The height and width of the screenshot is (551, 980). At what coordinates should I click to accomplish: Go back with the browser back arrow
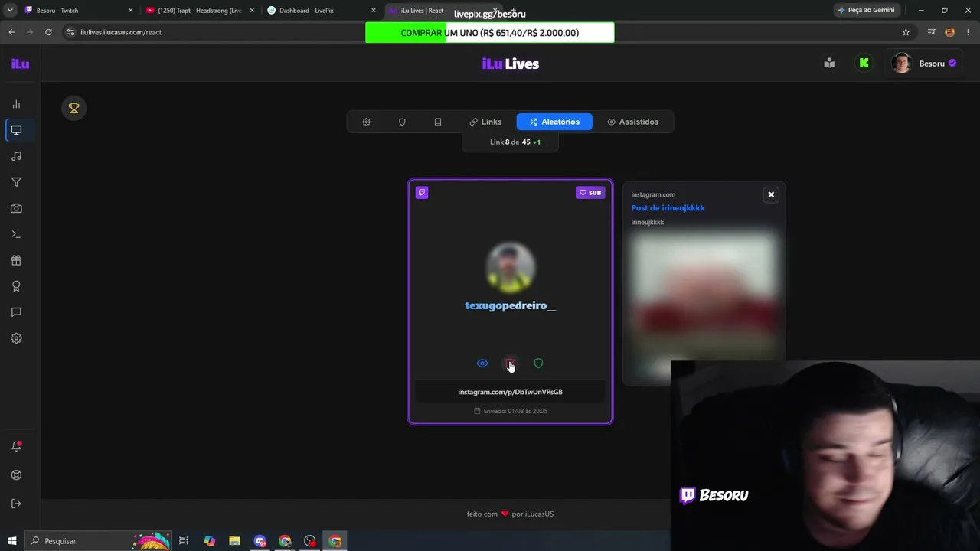[x=11, y=32]
